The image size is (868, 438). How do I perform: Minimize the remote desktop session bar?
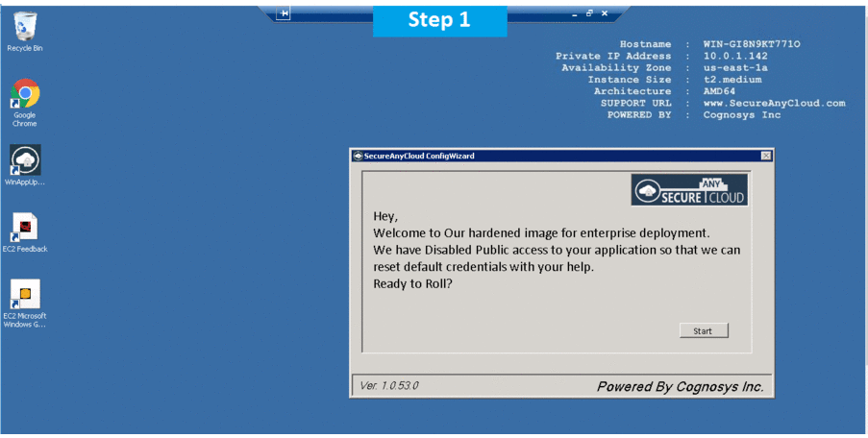tap(574, 14)
